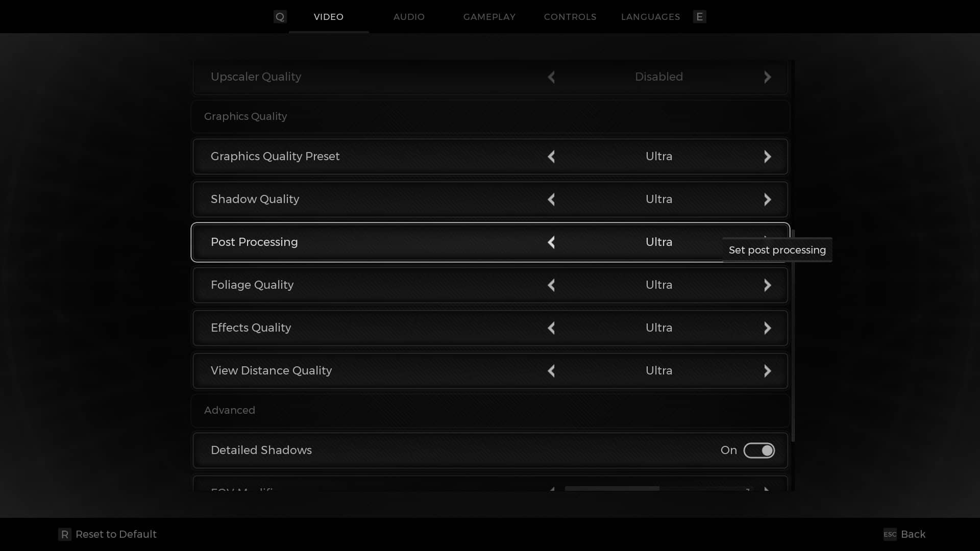Image resolution: width=980 pixels, height=551 pixels.
Task: Select the Post Processing row label
Action: pyautogui.click(x=254, y=242)
